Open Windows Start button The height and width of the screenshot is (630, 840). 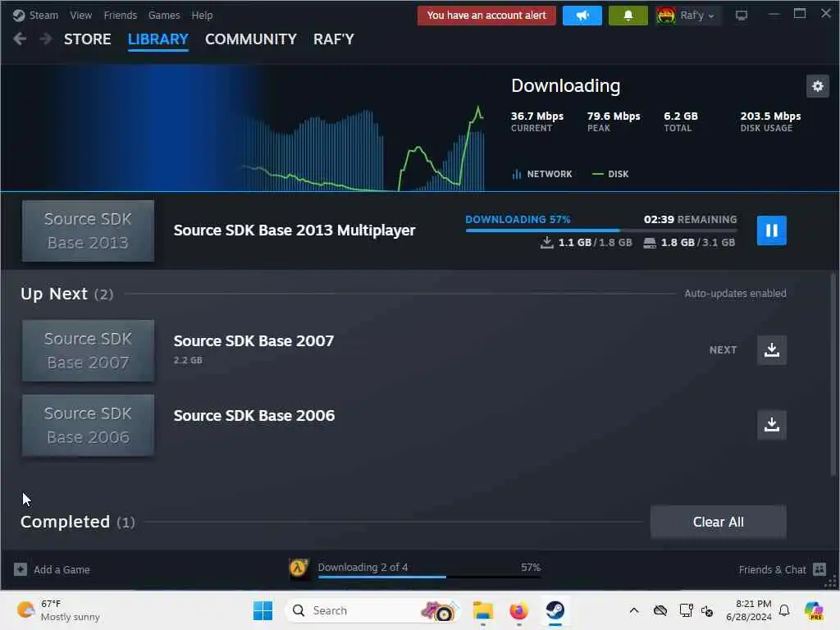click(262, 610)
